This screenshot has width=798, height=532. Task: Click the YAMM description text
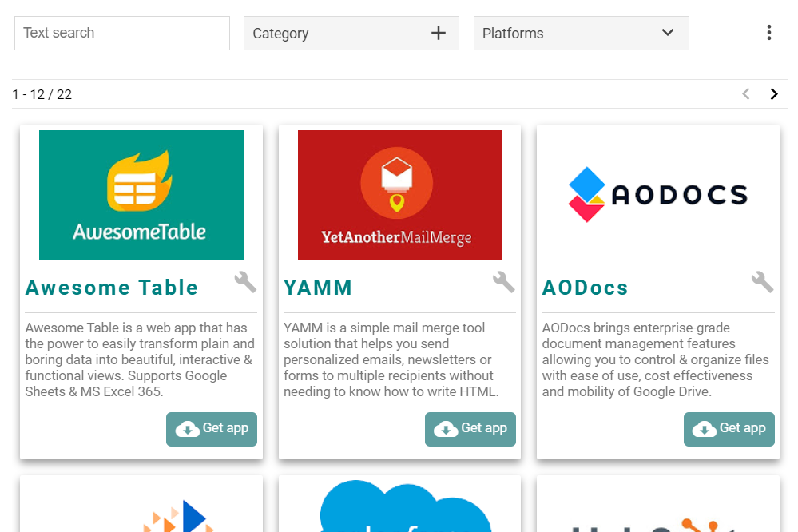pos(391,359)
